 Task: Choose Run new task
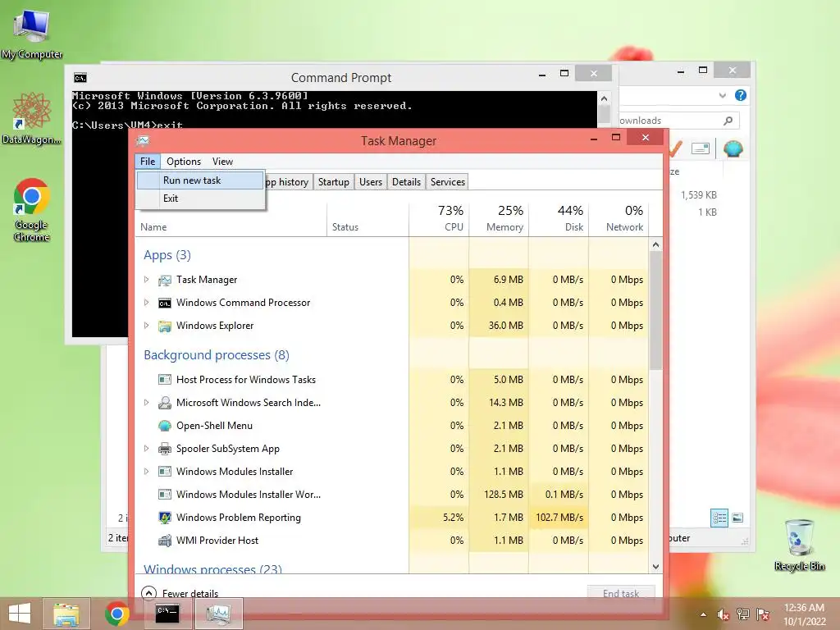tap(200, 180)
